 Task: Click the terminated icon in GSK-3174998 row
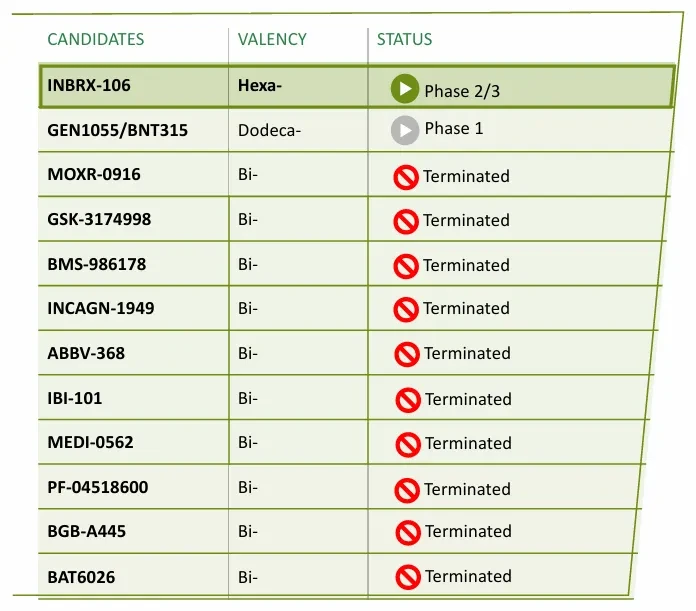tap(406, 221)
